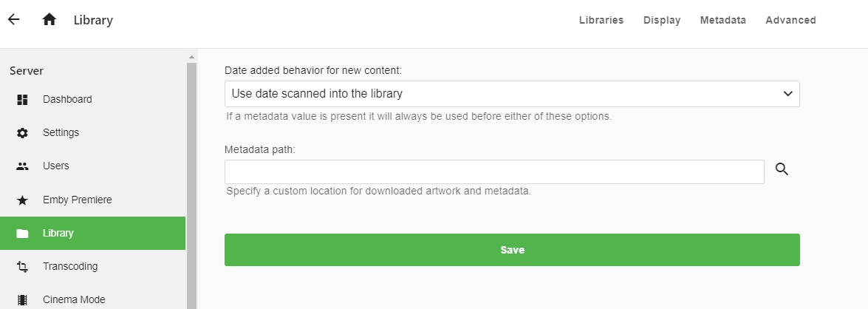Click the Settings gear icon in the sidebar
The image size is (868, 309).
[x=22, y=133]
